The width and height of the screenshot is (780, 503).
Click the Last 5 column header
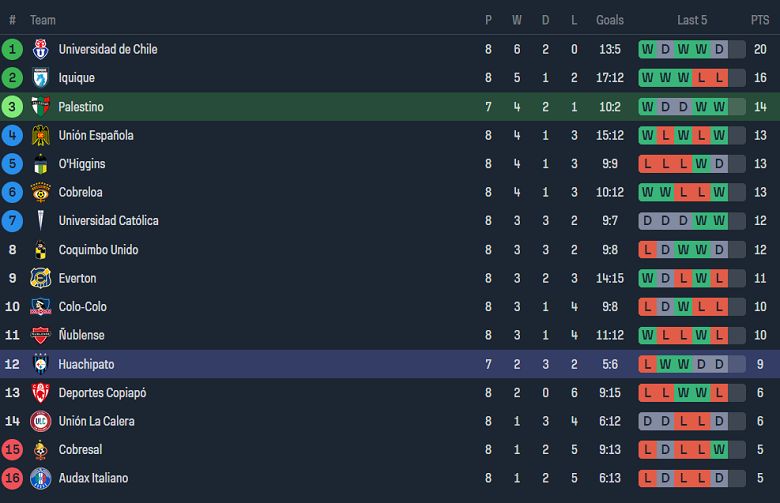(692, 20)
